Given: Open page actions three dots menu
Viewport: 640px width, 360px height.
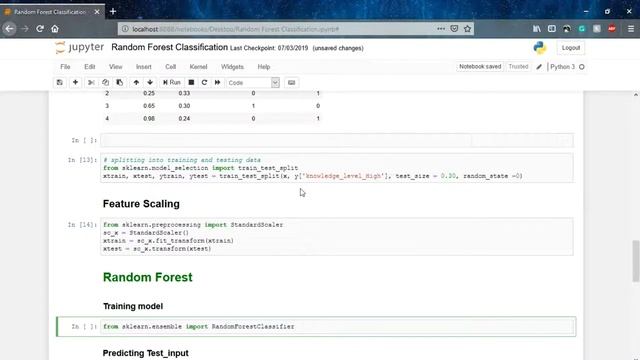Looking at the screenshot, I should pyautogui.click(x=441, y=29).
